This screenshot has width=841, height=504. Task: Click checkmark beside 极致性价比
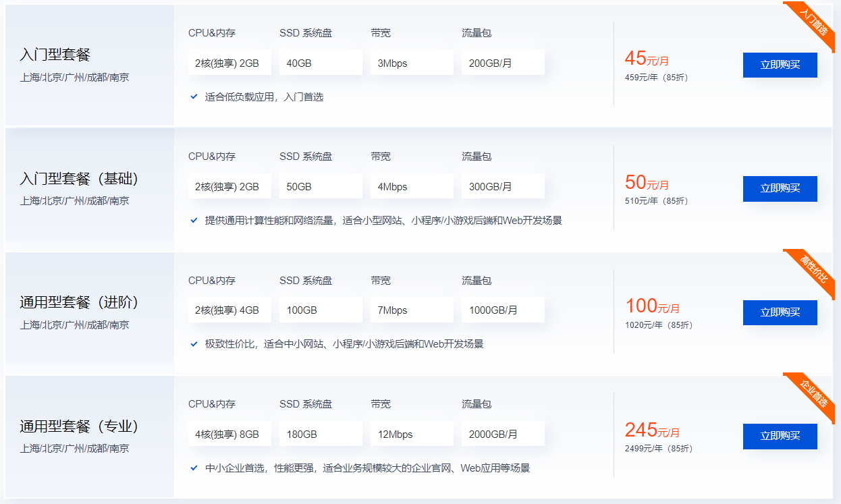tap(194, 343)
